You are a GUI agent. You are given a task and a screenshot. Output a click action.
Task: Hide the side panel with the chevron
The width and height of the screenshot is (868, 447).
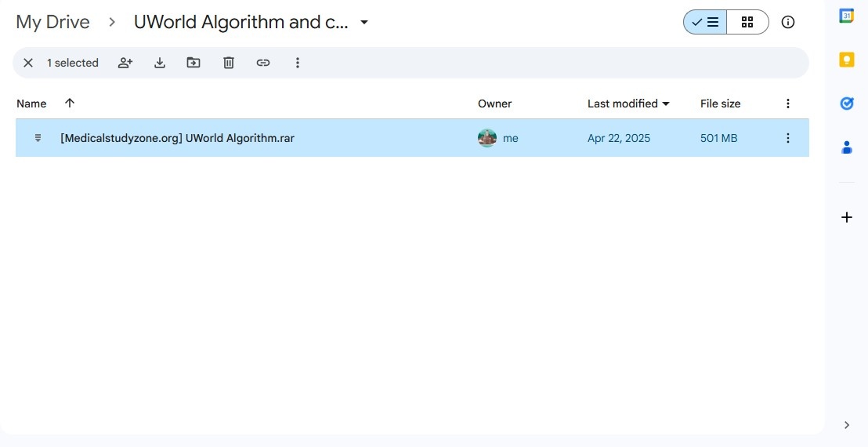(846, 425)
